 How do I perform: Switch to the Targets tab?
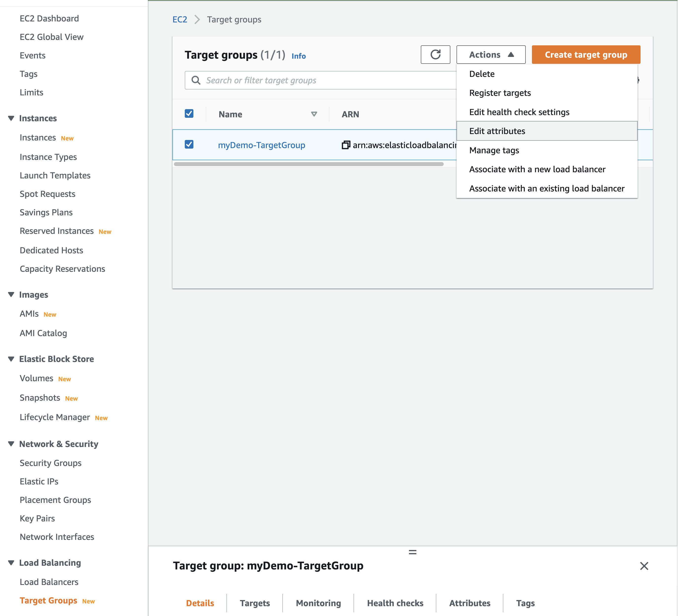point(254,603)
